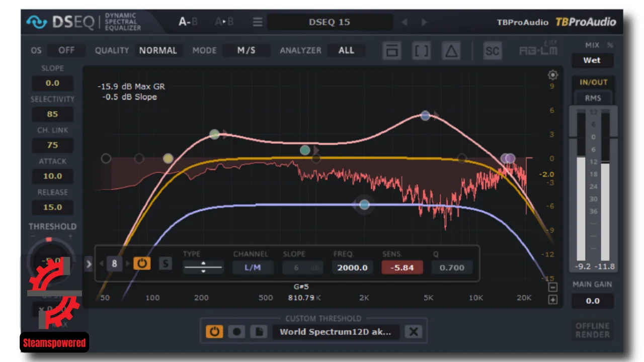Click the square brackets icon
The image size is (644, 362).
tap(421, 51)
